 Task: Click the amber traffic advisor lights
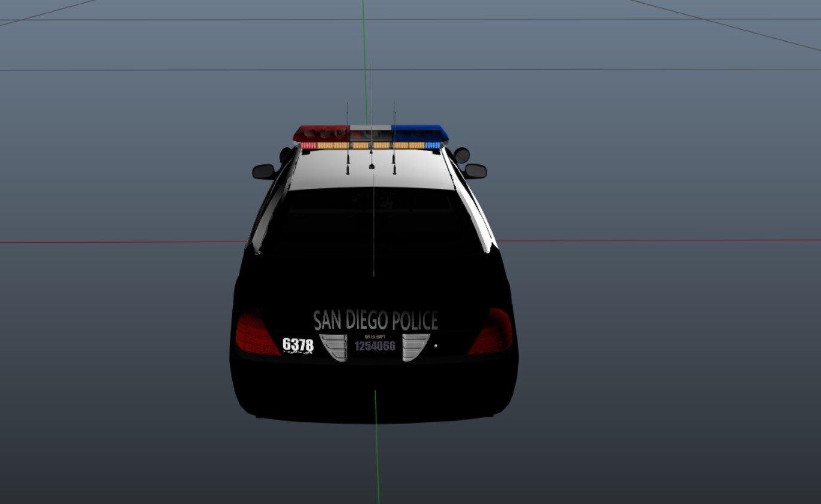pyautogui.click(x=371, y=145)
